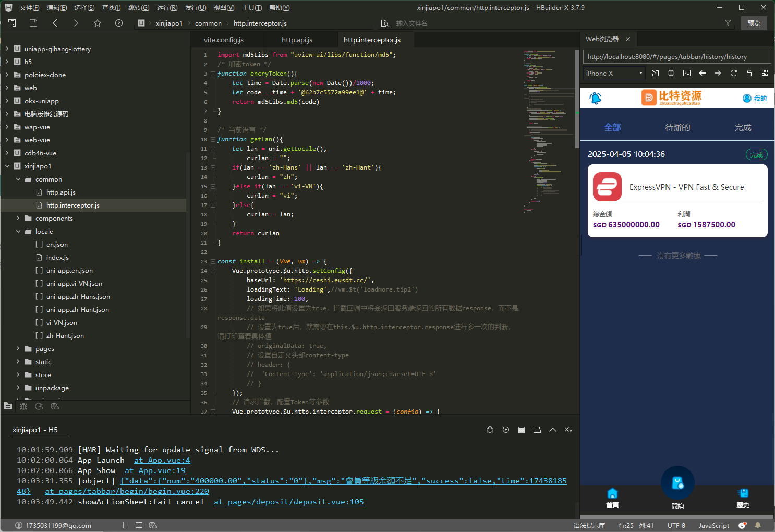
Task: Click the terminal icon in the status bar
Action: pyautogui.click(x=139, y=525)
